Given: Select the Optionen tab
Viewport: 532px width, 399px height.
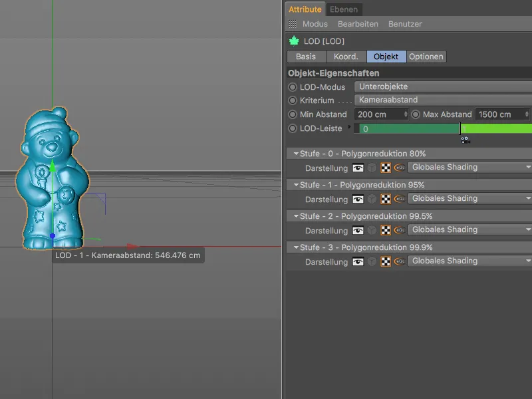Looking at the screenshot, I should click(x=426, y=57).
